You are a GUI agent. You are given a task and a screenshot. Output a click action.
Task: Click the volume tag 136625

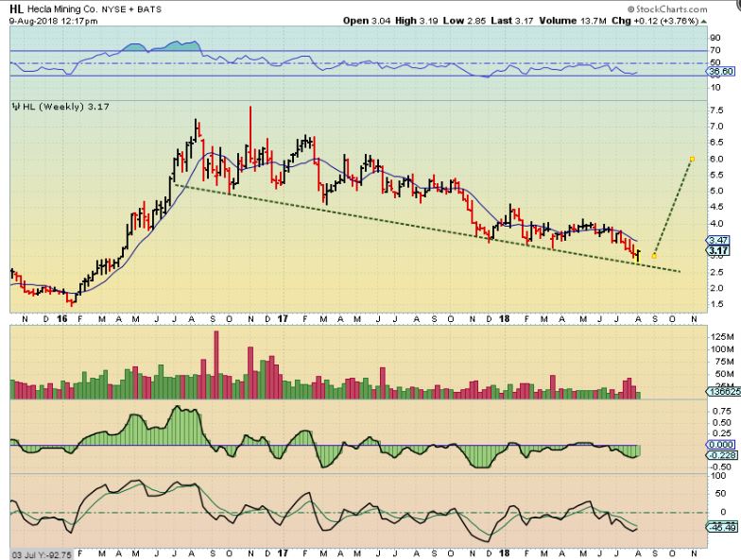(723, 391)
